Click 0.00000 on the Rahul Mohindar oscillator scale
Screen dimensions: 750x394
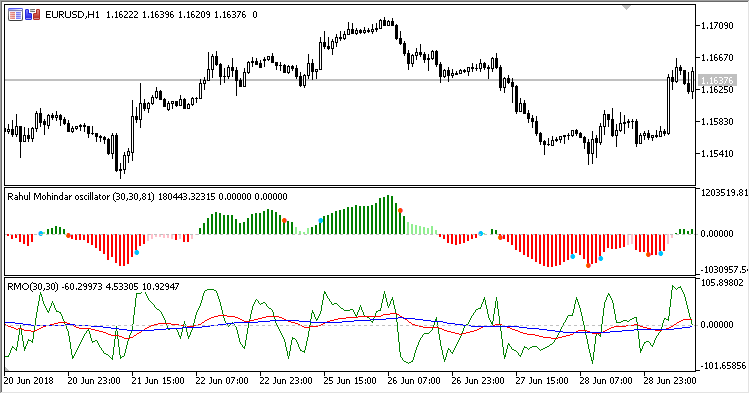click(x=717, y=233)
